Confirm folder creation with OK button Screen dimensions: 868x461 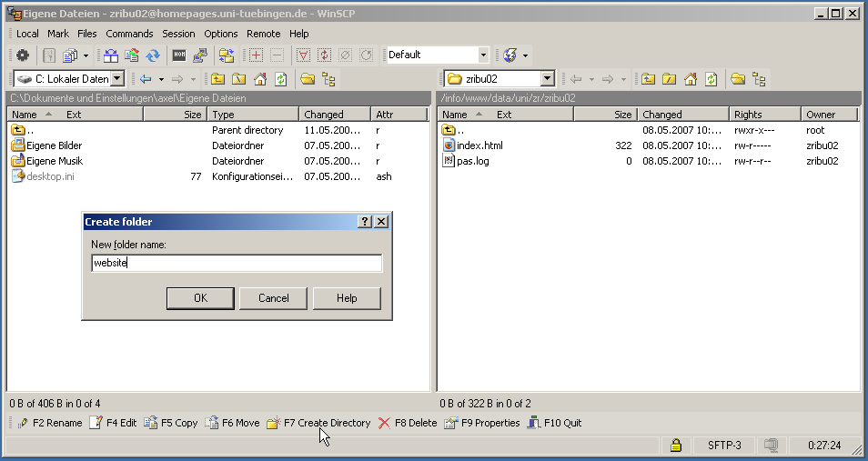click(x=200, y=298)
